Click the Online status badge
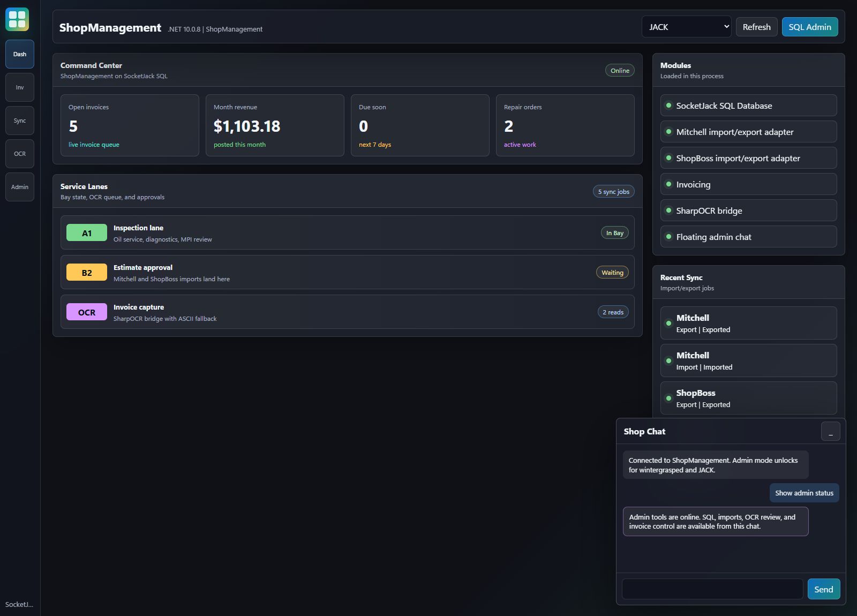The image size is (857, 616). coord(620,71)
